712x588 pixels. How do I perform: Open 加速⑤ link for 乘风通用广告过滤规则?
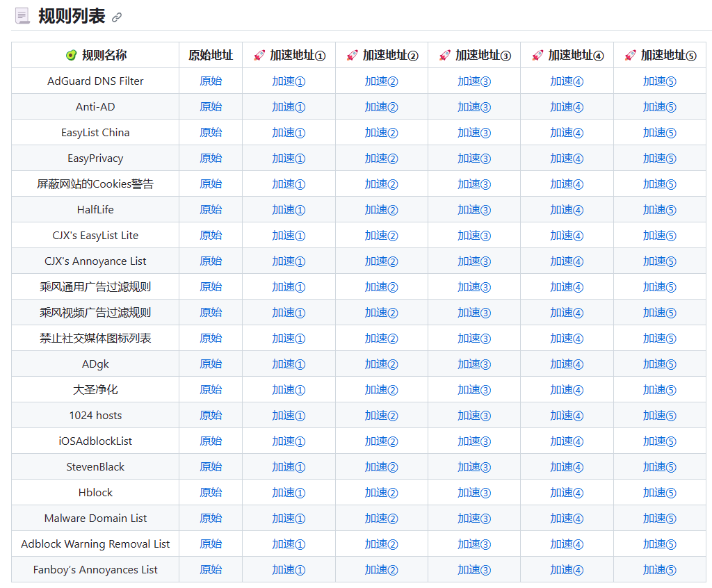659,287
